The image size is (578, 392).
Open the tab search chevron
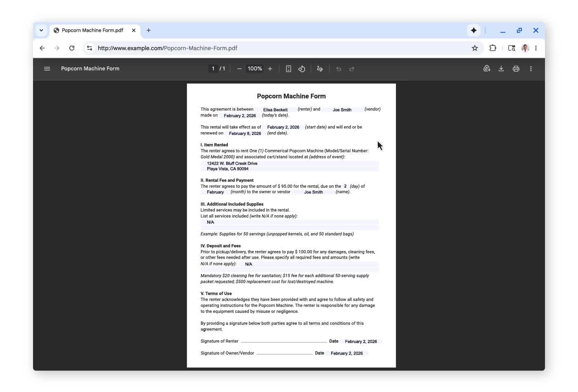(41, 30)
